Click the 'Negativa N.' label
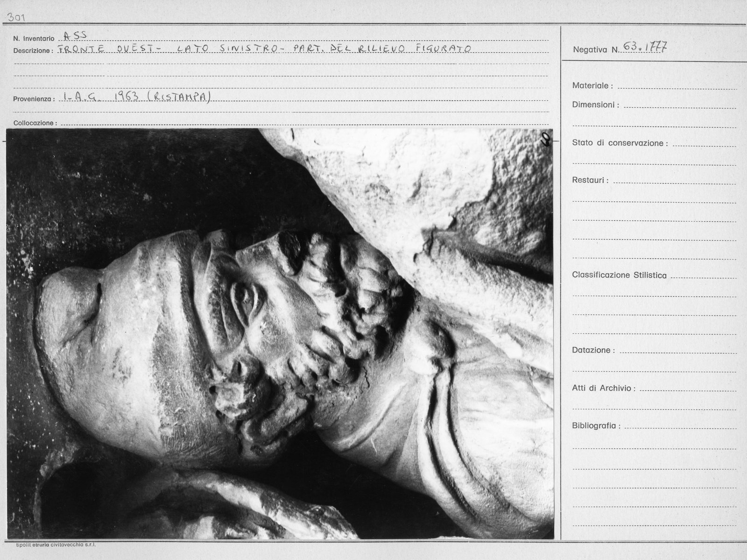The height and width of the screenshot is (560, 747). tap(596, 49)
